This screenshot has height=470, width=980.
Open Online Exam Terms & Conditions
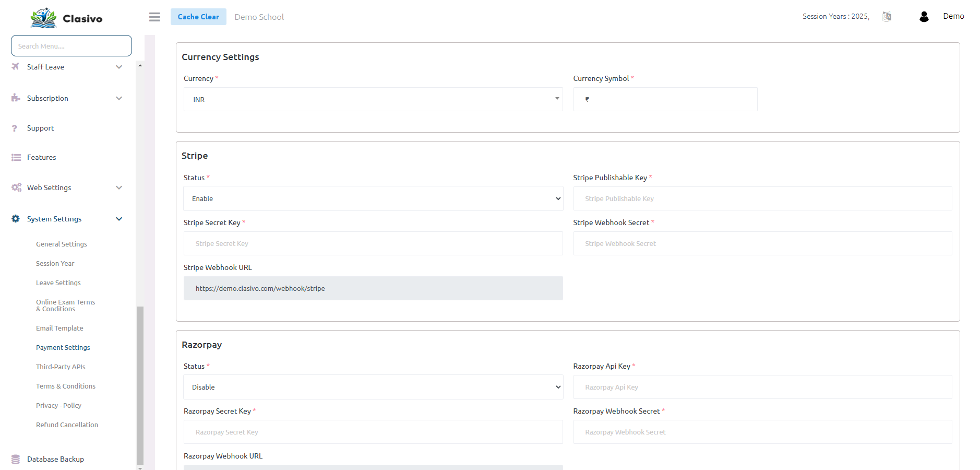[x=65, y=305]
